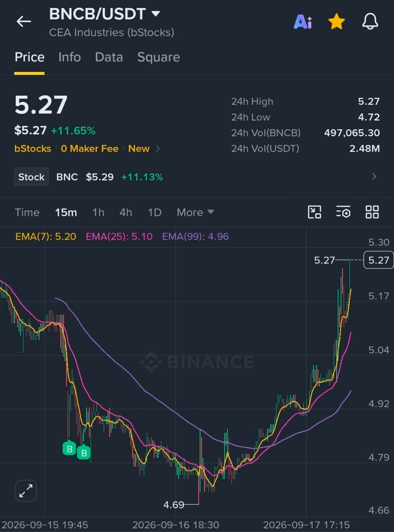
Task: Select the 1h chart interval
Action: 98,212
